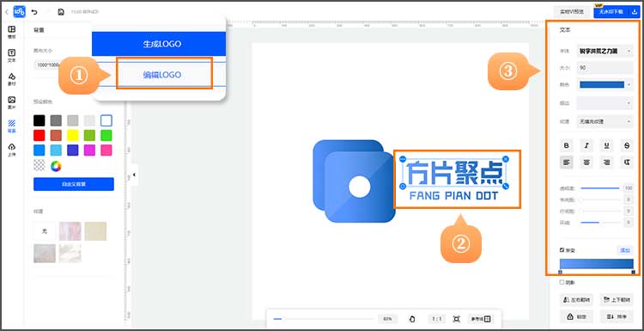Adjust the opacity slider

[x=599, y=188]
